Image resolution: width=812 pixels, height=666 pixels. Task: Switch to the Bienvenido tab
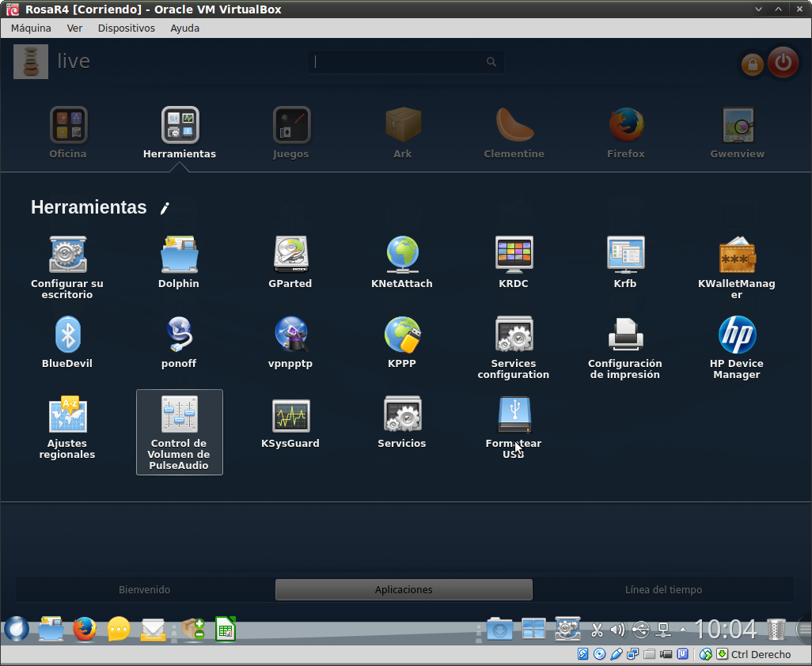click(144, 589)
